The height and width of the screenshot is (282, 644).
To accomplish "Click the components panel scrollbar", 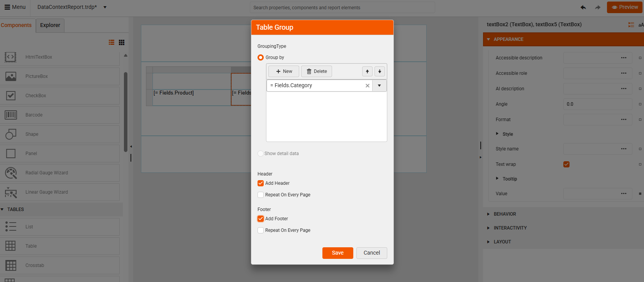I will tap(125, 112).
